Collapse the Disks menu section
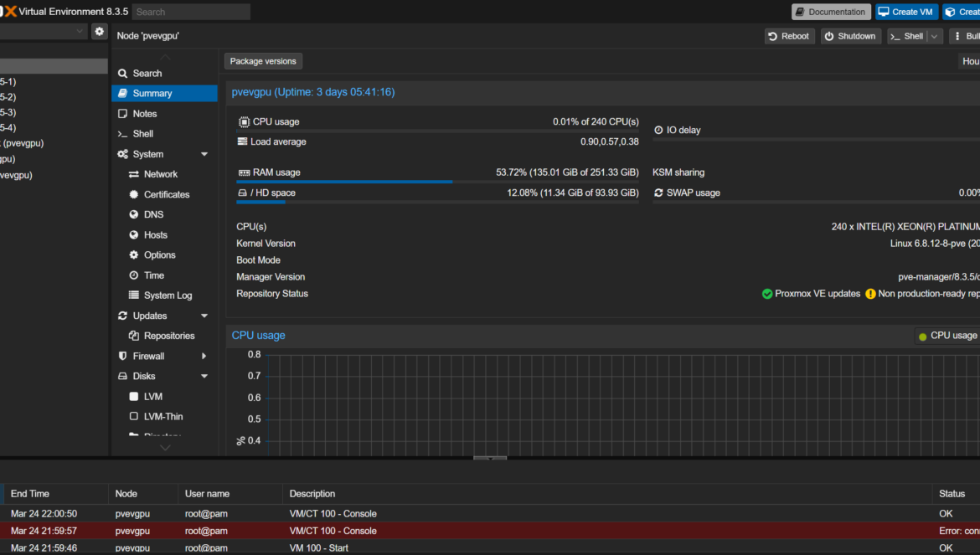Screen dimensions: 980x555 pos(204,377)
